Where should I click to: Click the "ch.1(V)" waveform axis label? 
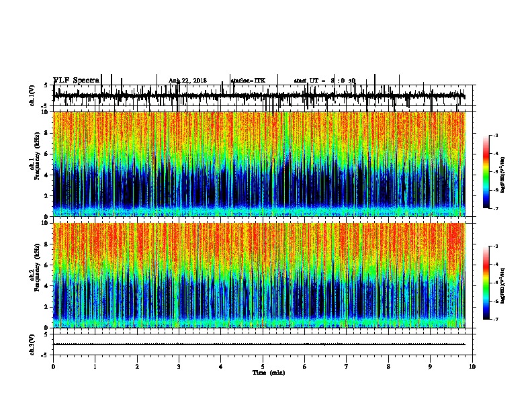(x=32, y=95)
